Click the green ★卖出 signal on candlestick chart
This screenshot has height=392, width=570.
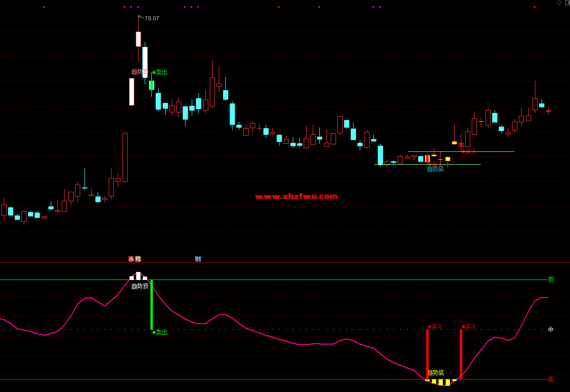point(160,72)
